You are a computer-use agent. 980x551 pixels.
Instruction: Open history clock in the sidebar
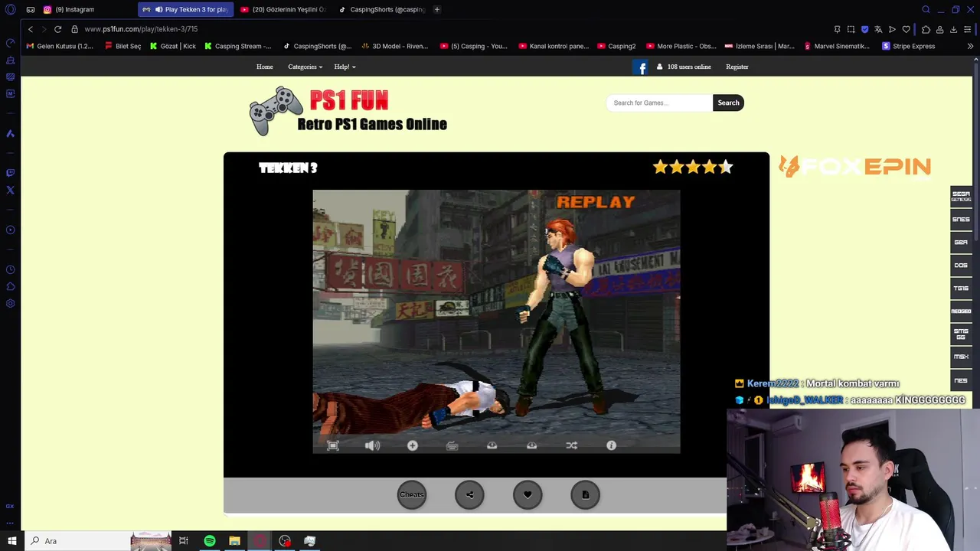coord(10,269)
